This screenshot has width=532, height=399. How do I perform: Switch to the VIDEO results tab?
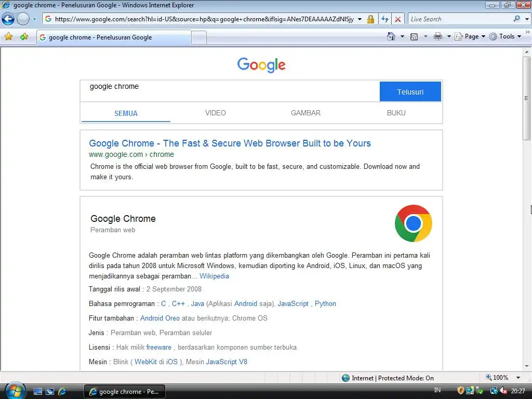(x=216, y=113)
